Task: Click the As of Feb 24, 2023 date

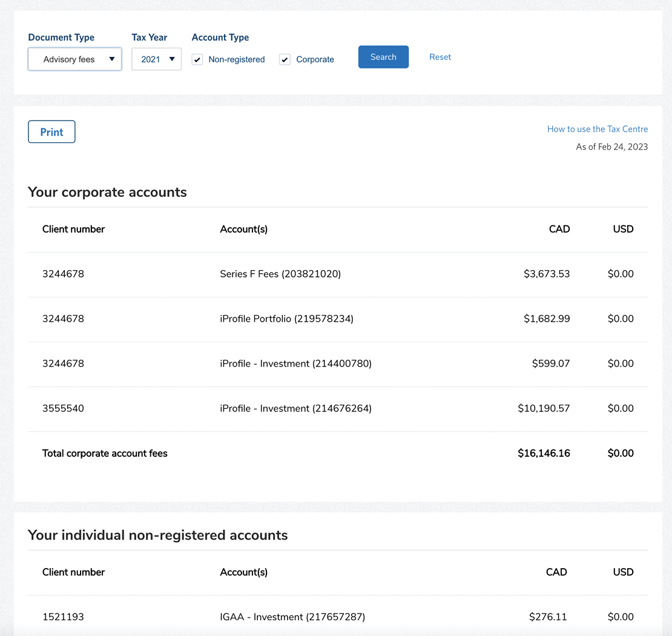Action: pyautogui.click(x=611, y=147)
